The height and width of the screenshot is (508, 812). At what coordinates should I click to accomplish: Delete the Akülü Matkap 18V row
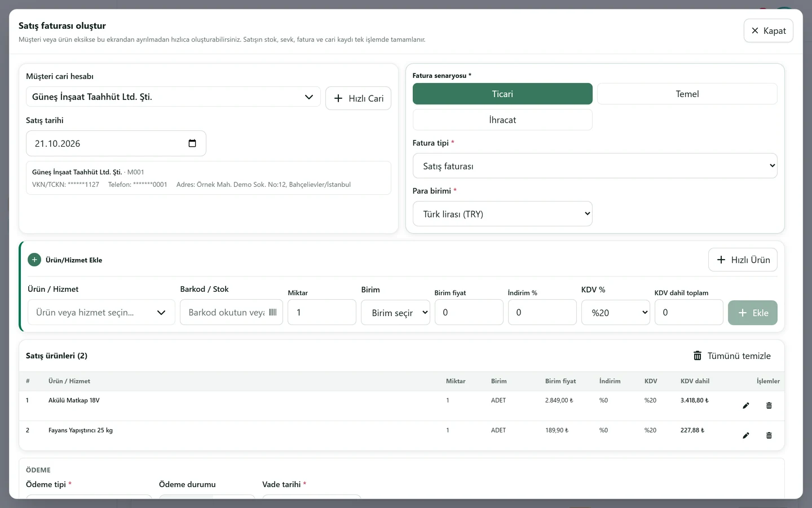click(769, 406)
